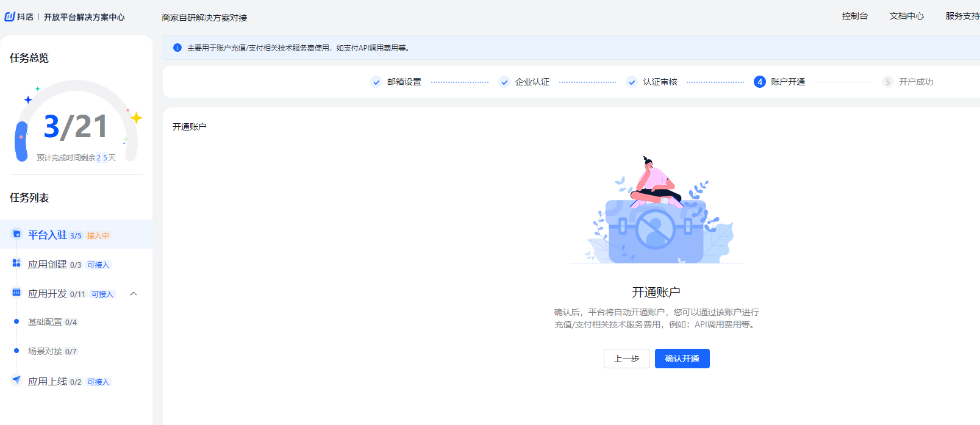Screen dimensions: 980x425
Task: Open 文档中心 in top navigation
Action: pyautogui.click(x=907, y=16)
